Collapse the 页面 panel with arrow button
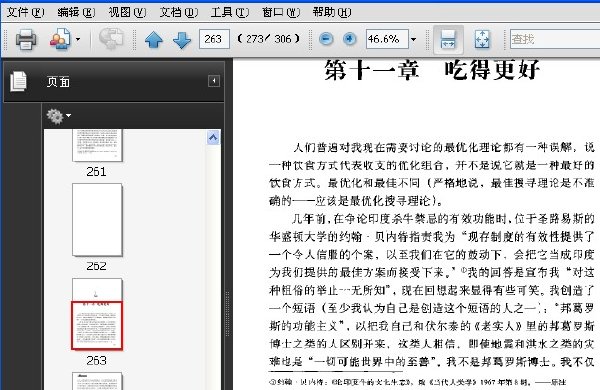This screenshot has height=390, width=600. click(214, 81)
